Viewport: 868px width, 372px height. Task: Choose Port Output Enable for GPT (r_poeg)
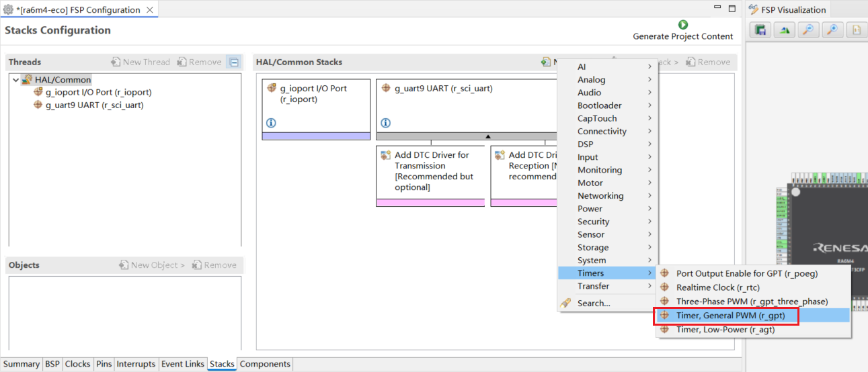[x=753, y=273]
